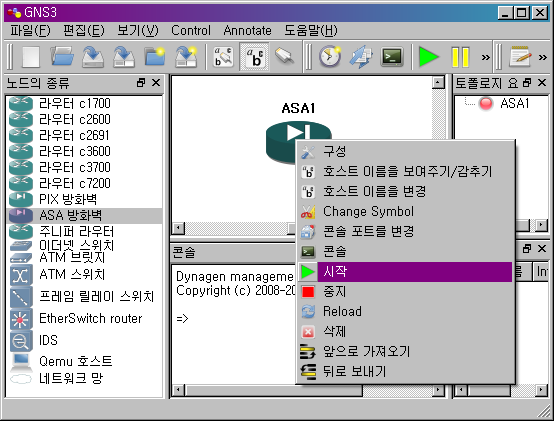Select 라우터 c3600 node type

tap(84, 152)
